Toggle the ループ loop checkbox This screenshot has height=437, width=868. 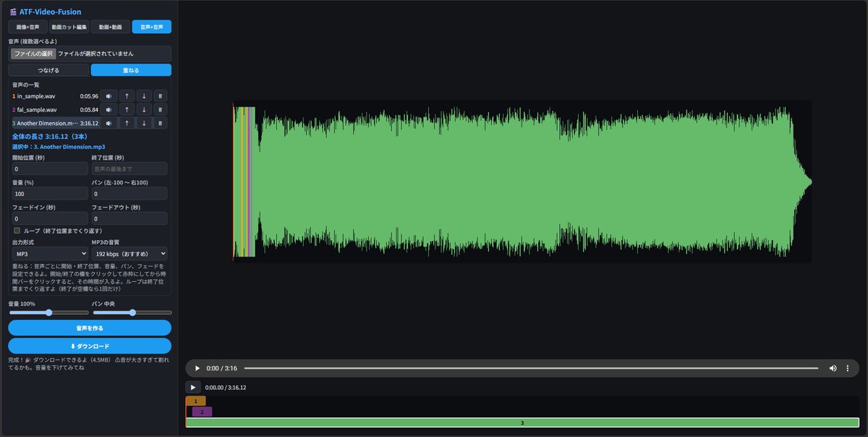pos(17,231)
